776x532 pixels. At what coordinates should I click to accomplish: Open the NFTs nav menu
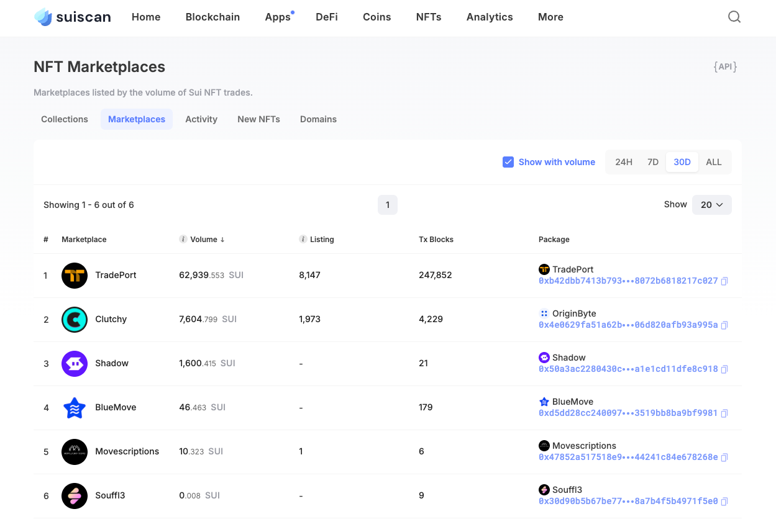pos(429,17)
